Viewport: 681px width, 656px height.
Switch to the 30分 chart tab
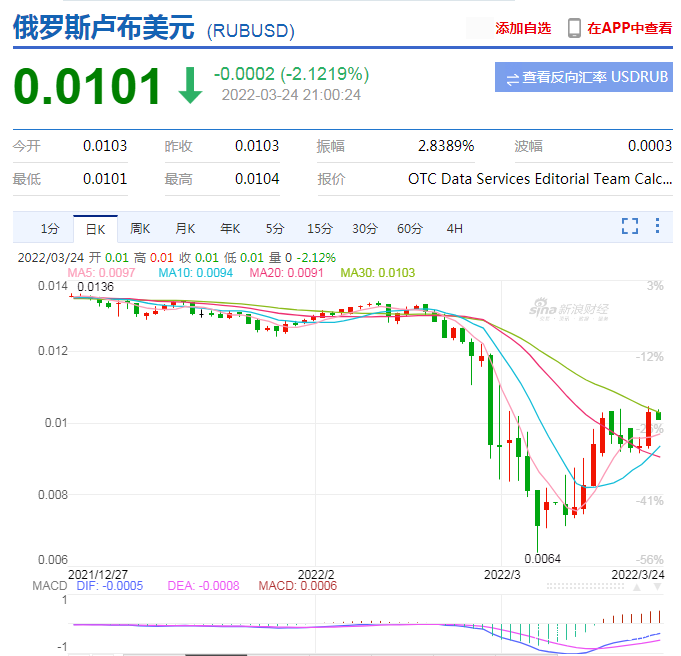365,229
